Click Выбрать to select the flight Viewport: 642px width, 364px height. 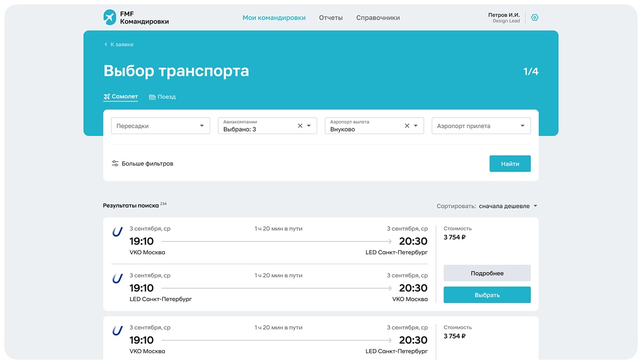point(487,295)
